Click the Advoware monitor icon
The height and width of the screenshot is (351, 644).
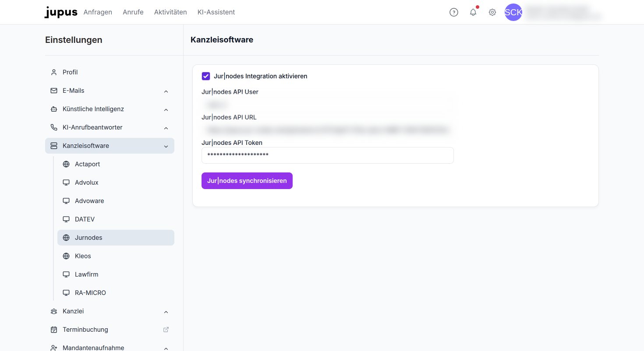coord(66,201)
